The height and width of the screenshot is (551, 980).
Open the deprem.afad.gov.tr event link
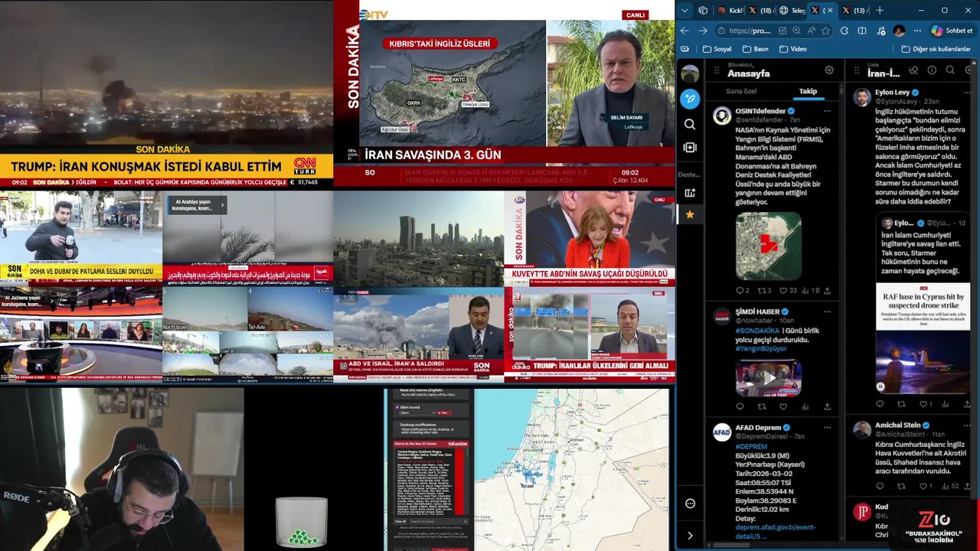[776, 532]
